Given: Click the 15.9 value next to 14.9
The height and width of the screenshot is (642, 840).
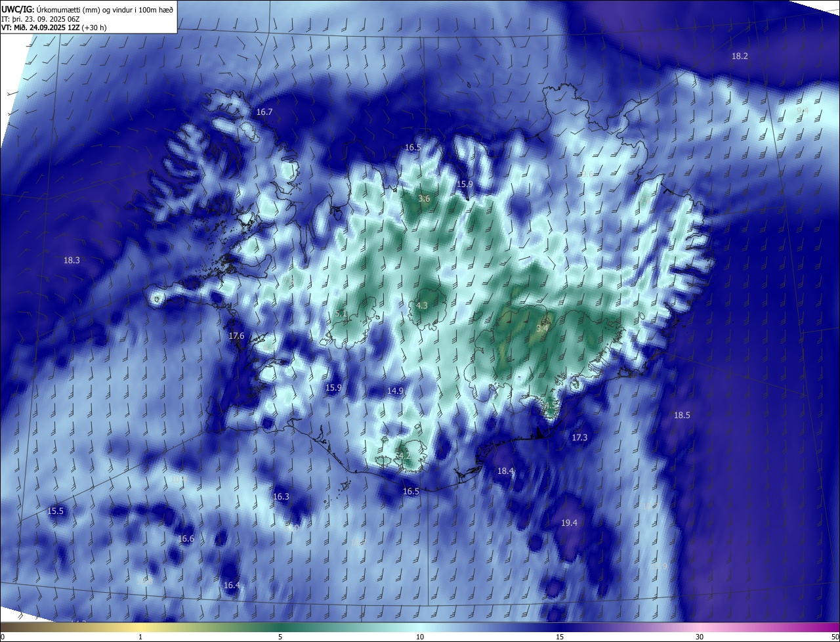Looking at the screenshot, I should [x=333, y=388].
